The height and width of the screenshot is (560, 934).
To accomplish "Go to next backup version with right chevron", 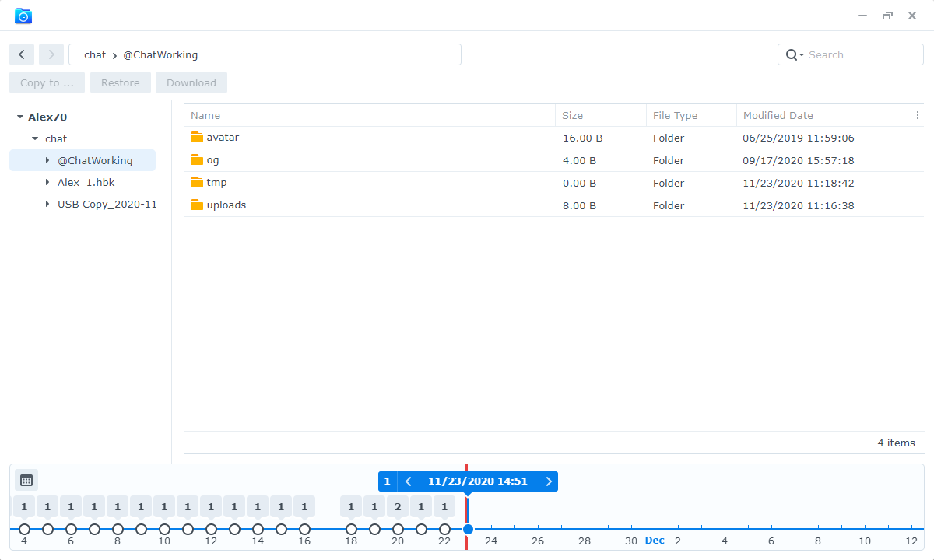I will tap(548, 481).
